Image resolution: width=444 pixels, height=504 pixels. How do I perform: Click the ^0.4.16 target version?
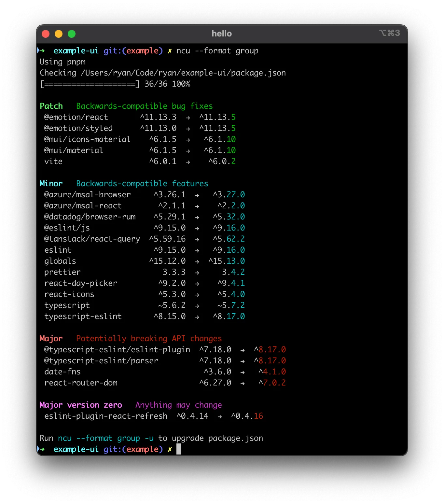(247, 416)
